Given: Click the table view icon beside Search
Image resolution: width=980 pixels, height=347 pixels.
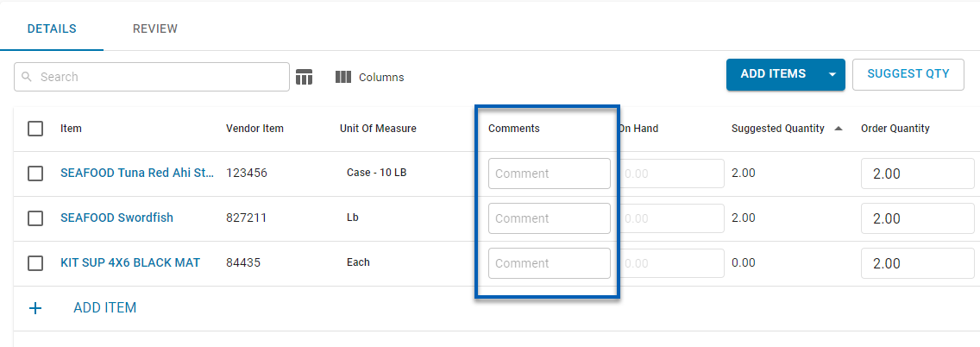Looking at the screenshot, I should pyautogui.click(x=304, y=77).
